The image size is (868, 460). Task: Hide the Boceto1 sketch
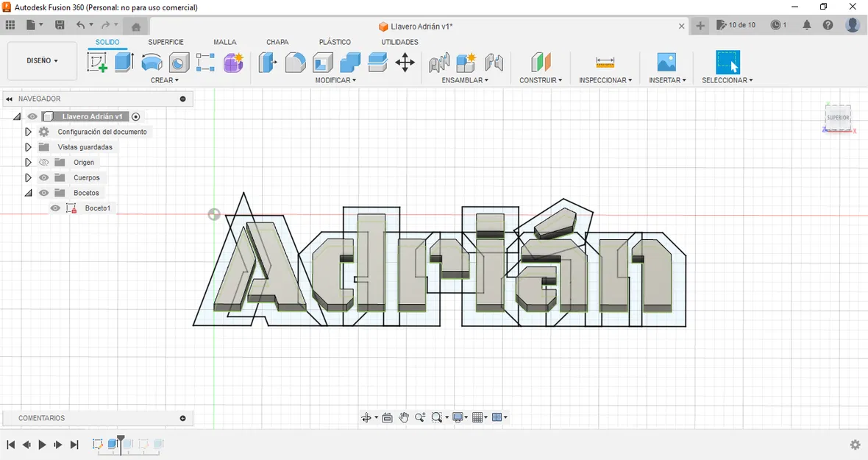click(55, 208)
